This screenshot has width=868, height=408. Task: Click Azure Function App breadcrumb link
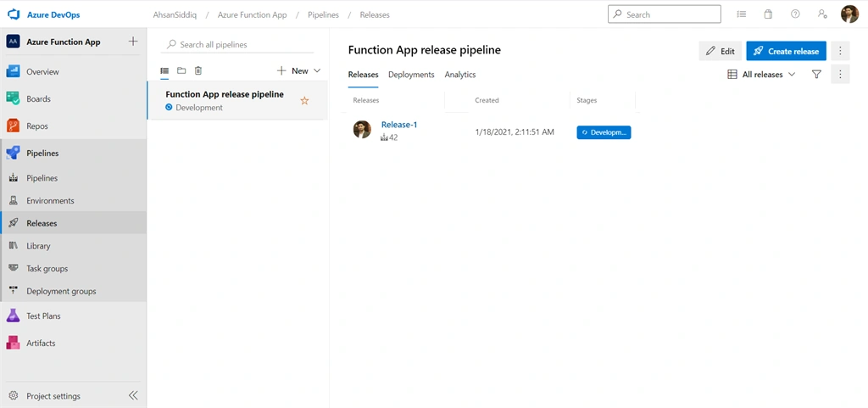click(253, 15)
